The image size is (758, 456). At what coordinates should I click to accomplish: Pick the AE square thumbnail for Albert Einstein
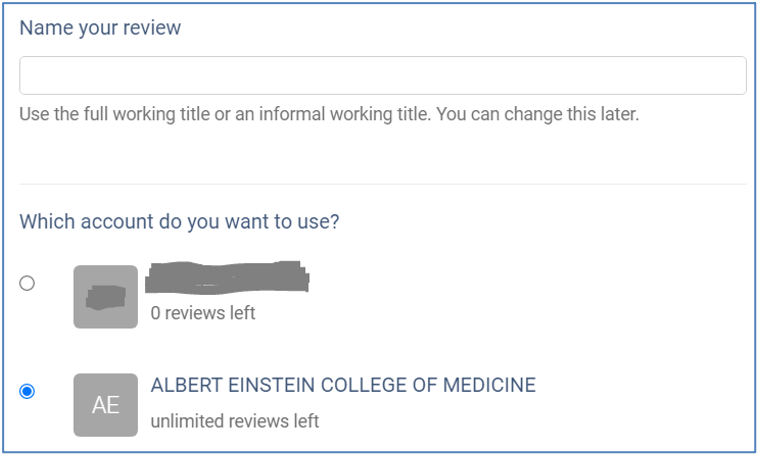105,404
